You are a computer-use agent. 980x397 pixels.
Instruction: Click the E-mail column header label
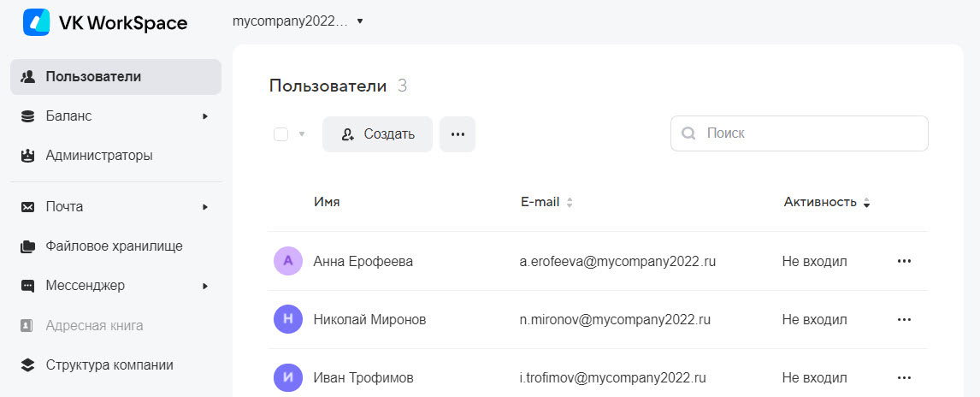pyautogui.click(x=540, y=202)
